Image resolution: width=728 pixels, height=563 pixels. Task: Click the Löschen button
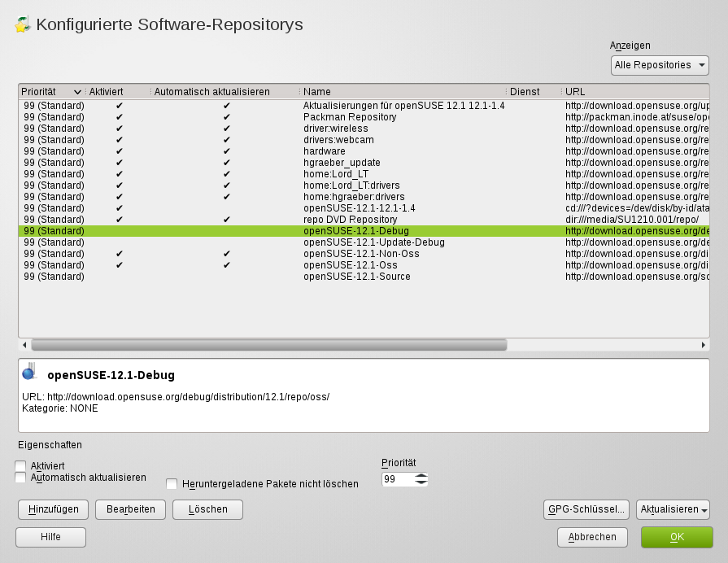point(207,509)
